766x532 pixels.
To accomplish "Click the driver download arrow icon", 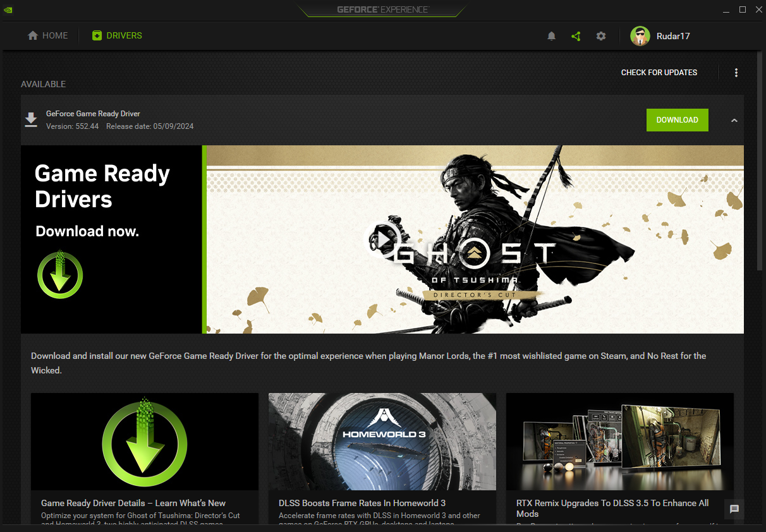I will (31, 119).
